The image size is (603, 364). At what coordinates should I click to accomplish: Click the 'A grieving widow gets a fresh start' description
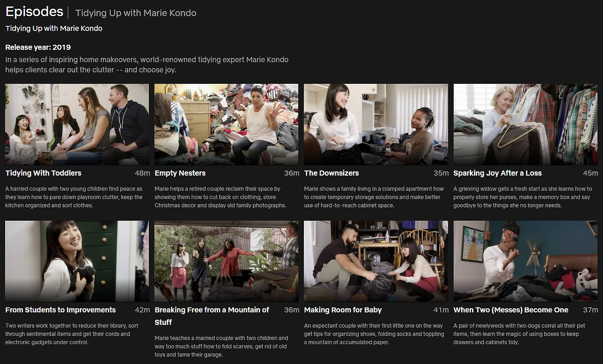pyautogui.click(x=523, y=197)
